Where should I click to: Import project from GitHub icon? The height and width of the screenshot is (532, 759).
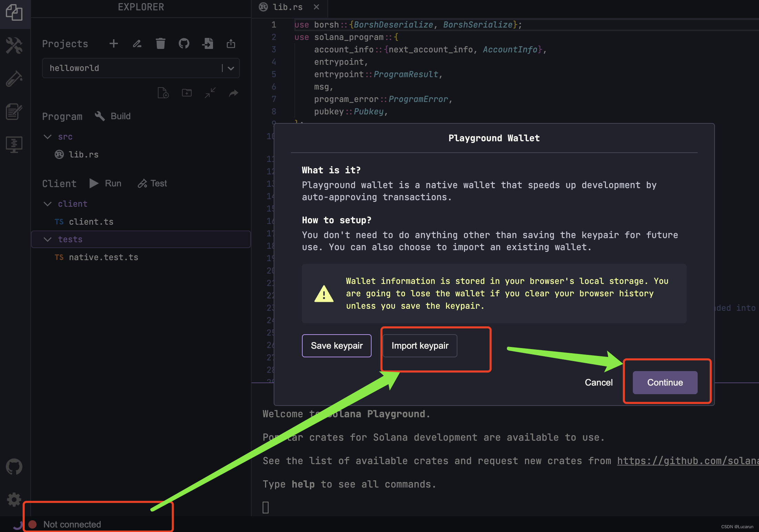point(184,44)
